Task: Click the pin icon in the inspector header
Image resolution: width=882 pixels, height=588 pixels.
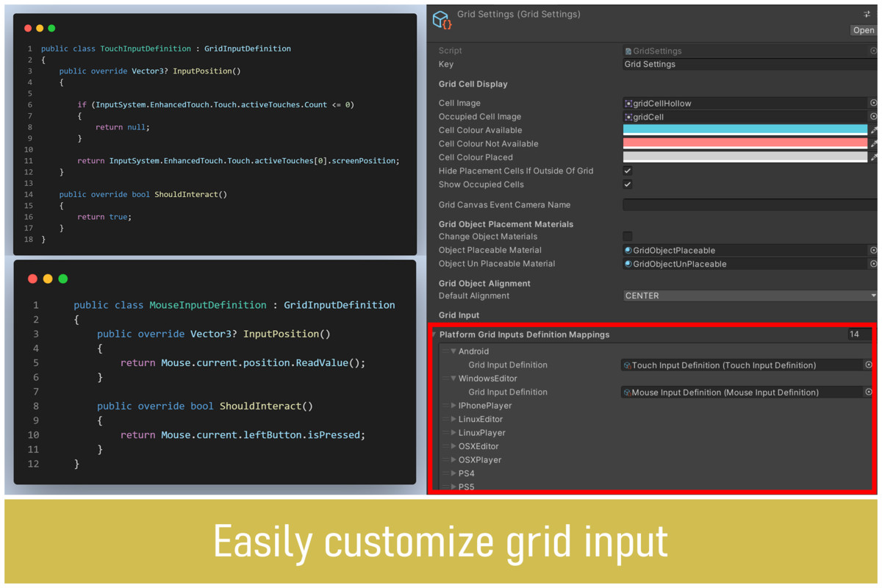Action: 867,13
